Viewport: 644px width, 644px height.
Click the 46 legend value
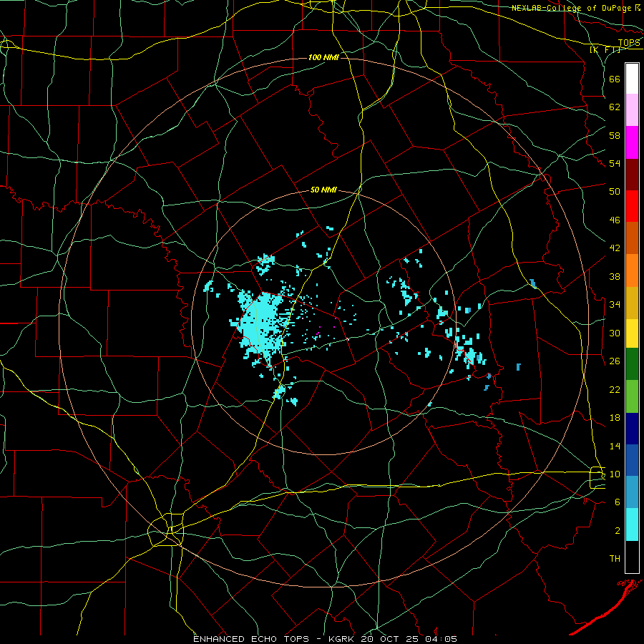615,220
